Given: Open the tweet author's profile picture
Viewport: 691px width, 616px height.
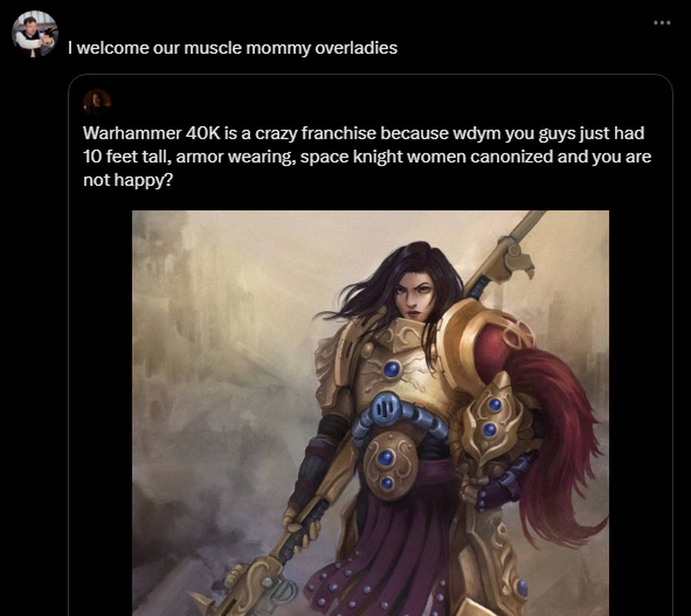Looking at the screenshot, I should [x=34, y=34].
